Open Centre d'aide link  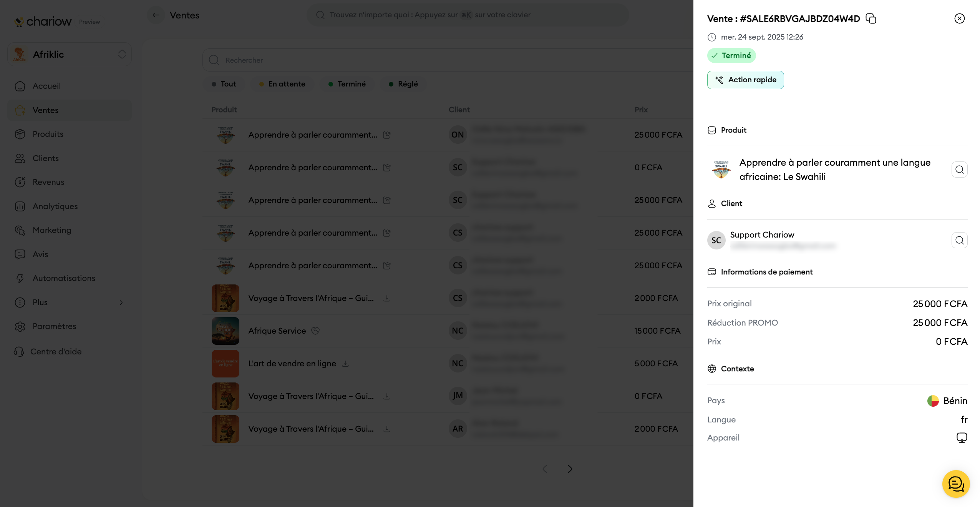pyautogui.click(x=56, y=352)
